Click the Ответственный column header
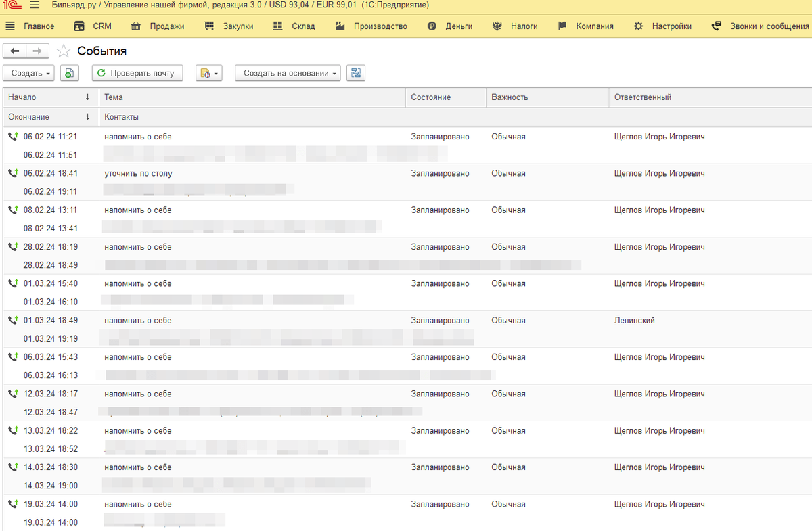Image resolution: width=812 pixels, height=531 pixels. pos(642,97)
